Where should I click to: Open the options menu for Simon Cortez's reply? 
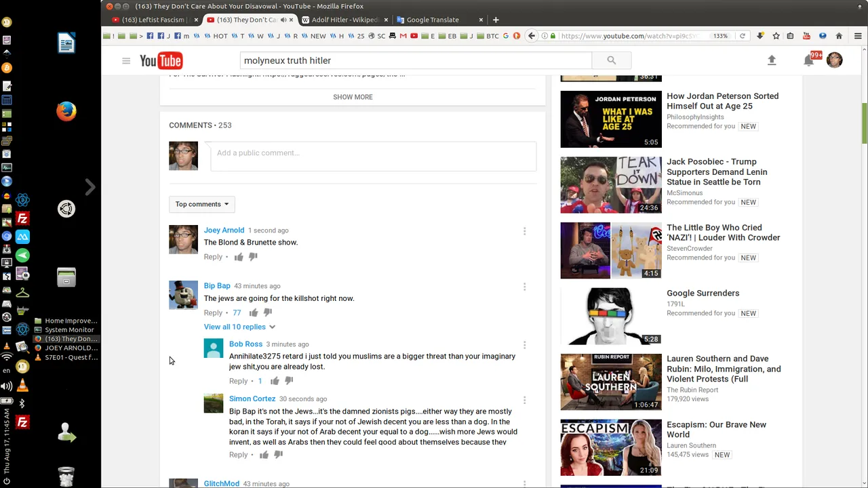click(x=524, y=400)
